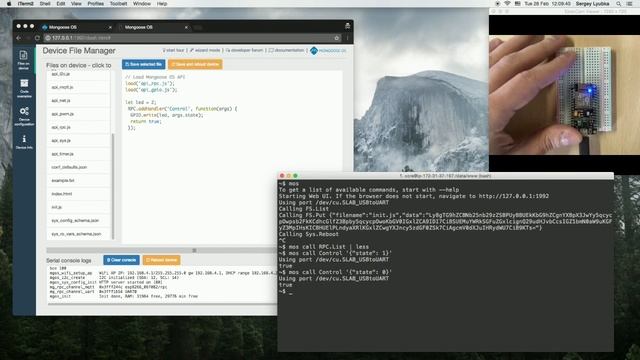Select api_rpc.js in file list
Image resolution: width=640 pixels, height=360 pixels.
point(78,127)
